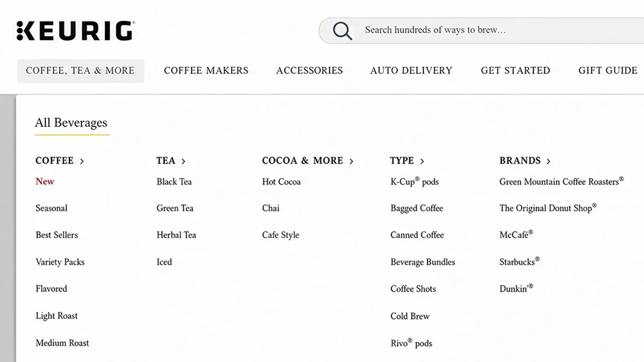Open the Auto Delivery menu
This screenshot has height=362, width=644.
point(411,71)
